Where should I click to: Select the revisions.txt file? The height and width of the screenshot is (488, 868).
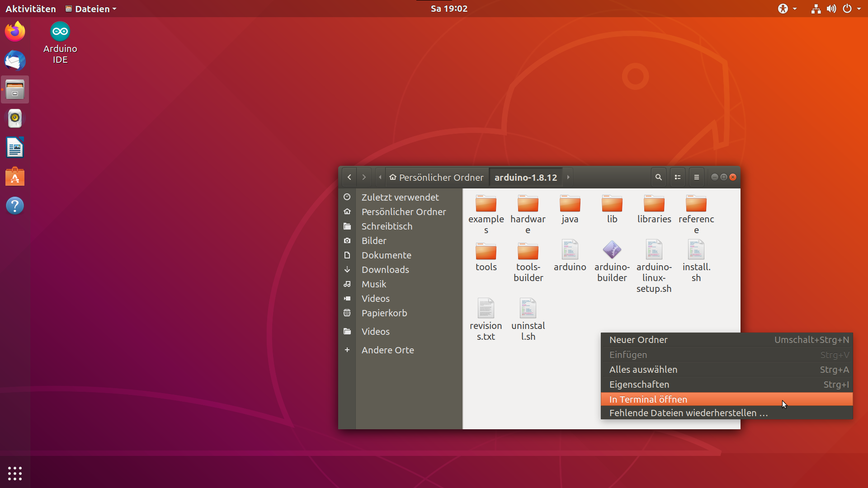point(486,320)
